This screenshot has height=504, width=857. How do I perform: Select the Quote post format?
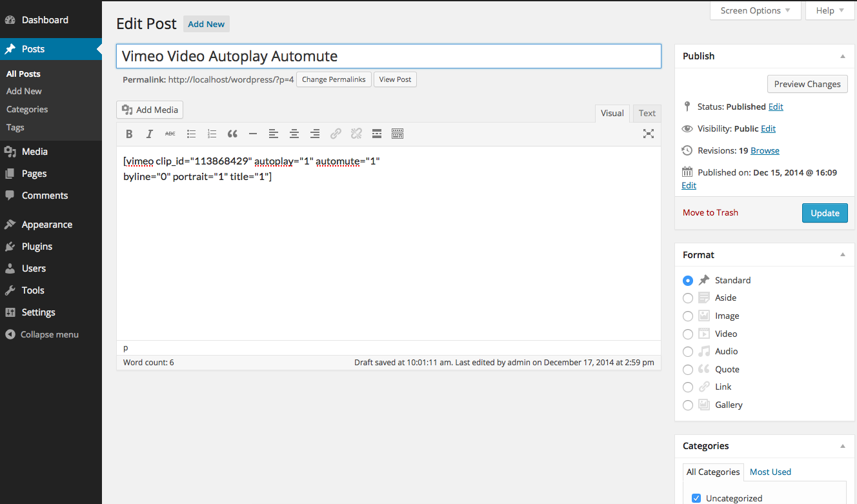click(x=688, y=370)
